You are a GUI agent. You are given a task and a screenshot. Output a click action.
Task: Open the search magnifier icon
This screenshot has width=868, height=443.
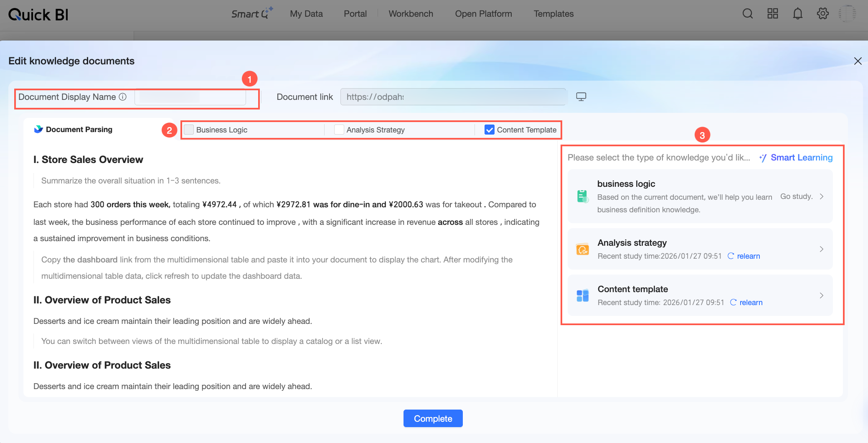pyautogui.click(x=748, y=14)
